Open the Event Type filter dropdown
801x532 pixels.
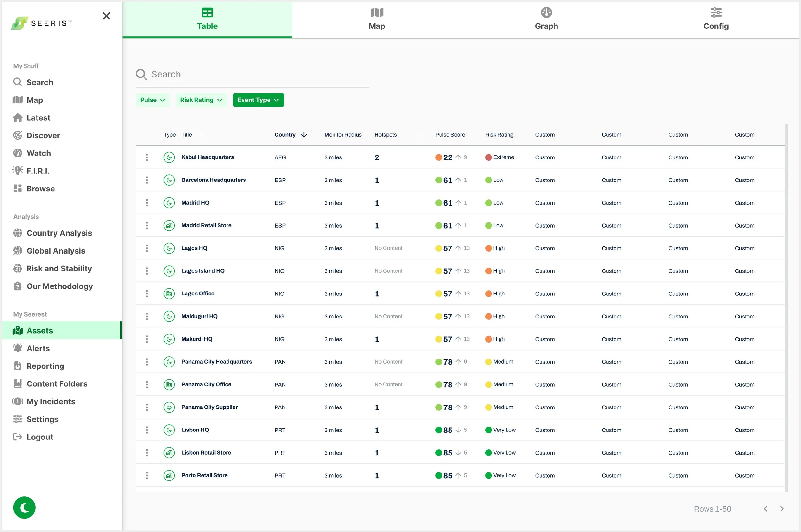click(x=258, y=100)
